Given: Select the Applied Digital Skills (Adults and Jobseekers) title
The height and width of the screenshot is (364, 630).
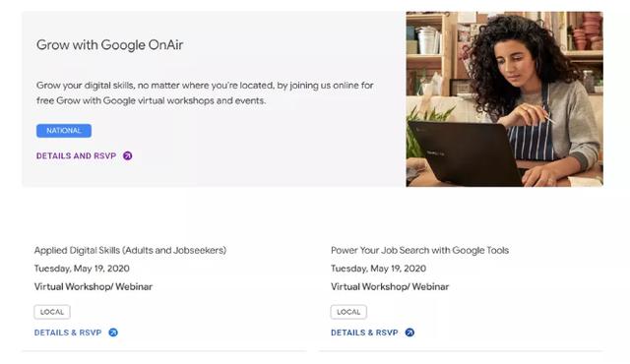Looking at the screenshot, I should (130, 251).
